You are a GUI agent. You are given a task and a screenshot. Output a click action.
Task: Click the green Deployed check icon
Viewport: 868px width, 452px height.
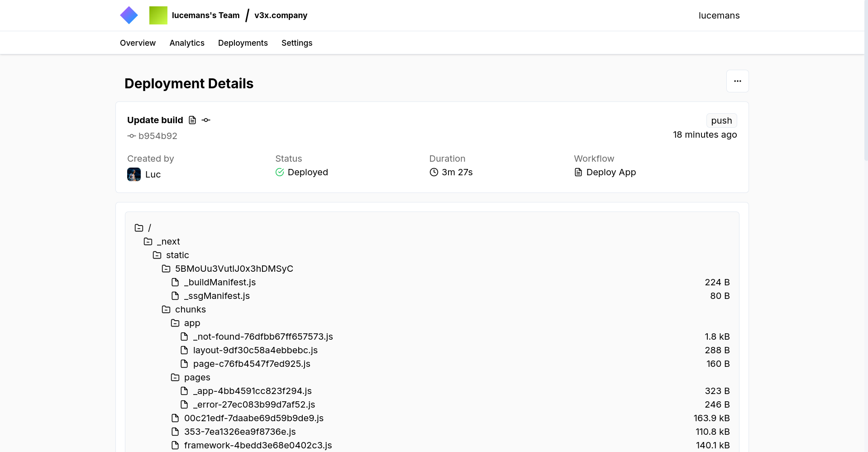click(280, 172)
